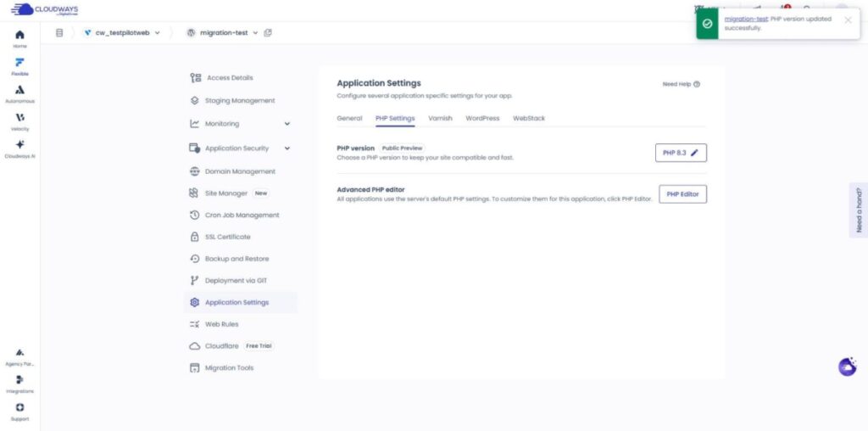This screenshot has height=431, width=868.
Task: Open Staging Management menu item
Action: pos(240,101)
